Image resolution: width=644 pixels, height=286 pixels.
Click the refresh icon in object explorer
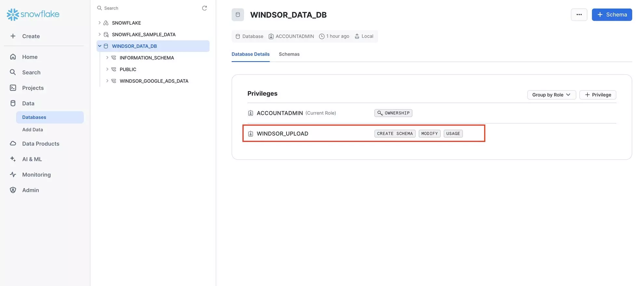point(204,8)
